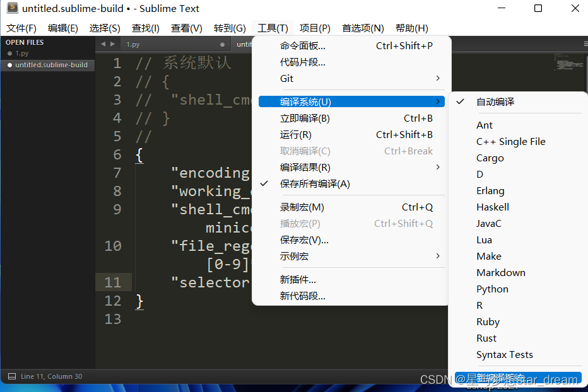Click the unsaved dot on the 1.py tab
This screenshot has height=392, width=588.
[221, 44]
